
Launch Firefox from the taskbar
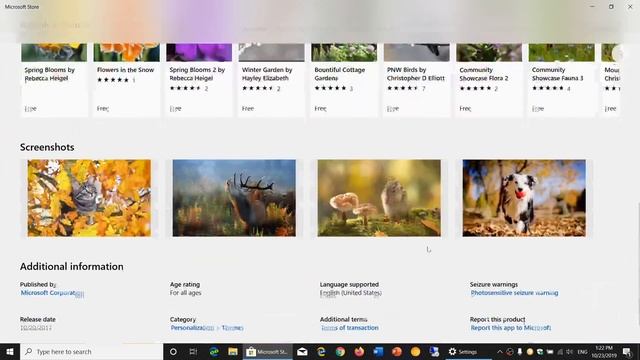click(359, 351)
